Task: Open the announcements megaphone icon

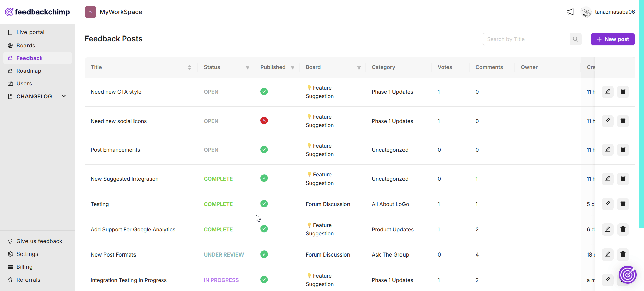Action: (x=570, y=12)
